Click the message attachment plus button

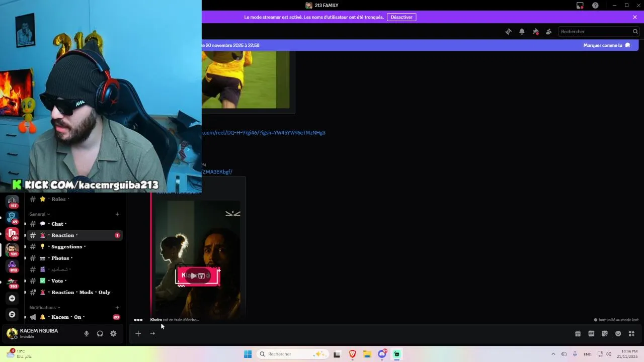[138, 333]
